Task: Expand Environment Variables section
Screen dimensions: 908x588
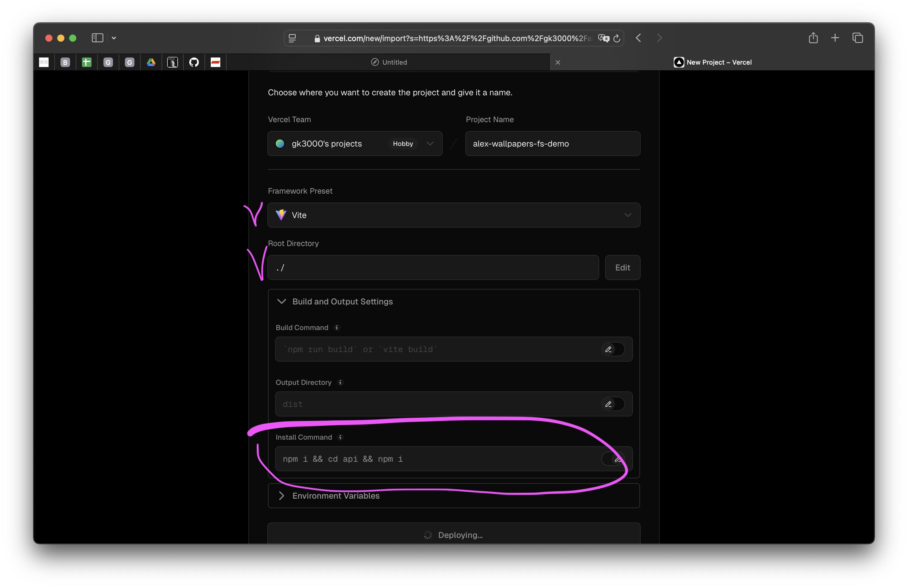Action: click(454, 495)
